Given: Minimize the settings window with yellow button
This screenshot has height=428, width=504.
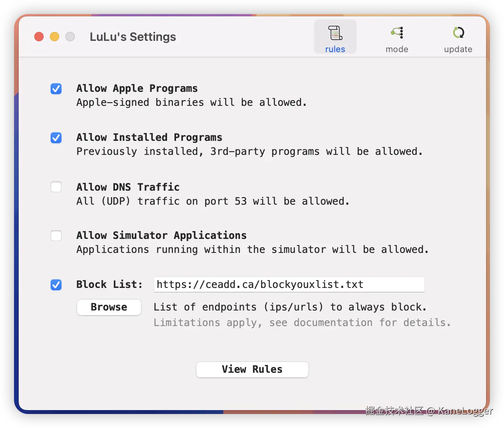Looking at the screenshot, I should pos(55,37).
